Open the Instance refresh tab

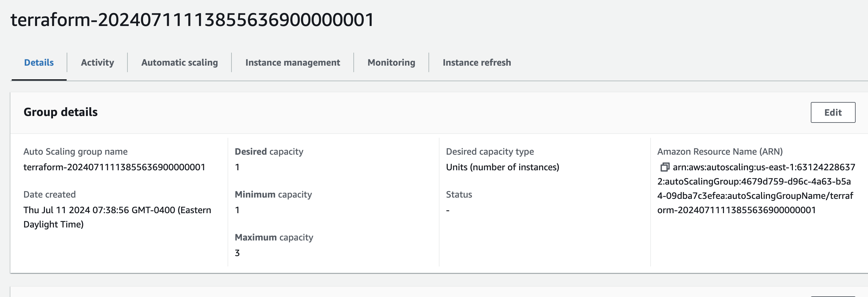(477, 63)
